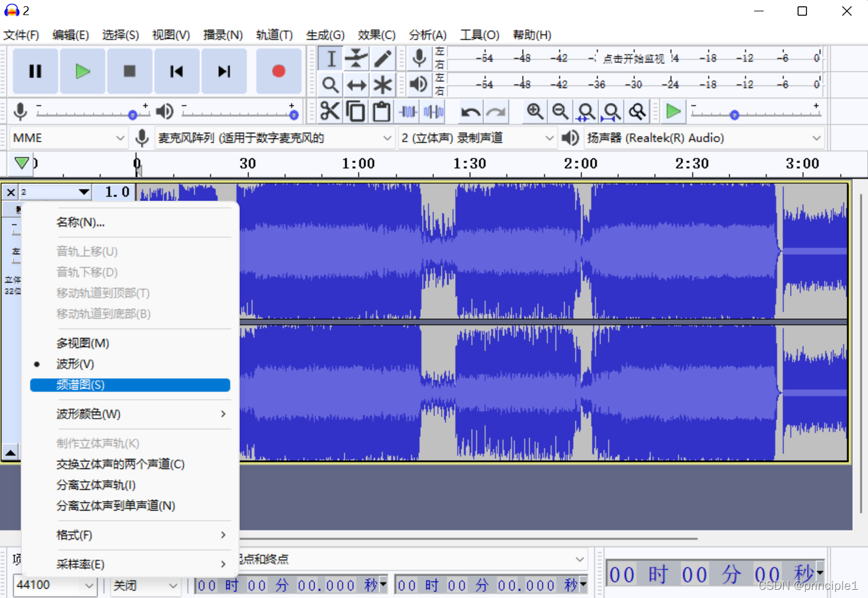Viewport: 868px width, 598px height.
Task: Select the Envelope tool
Action: pos(357,59)
